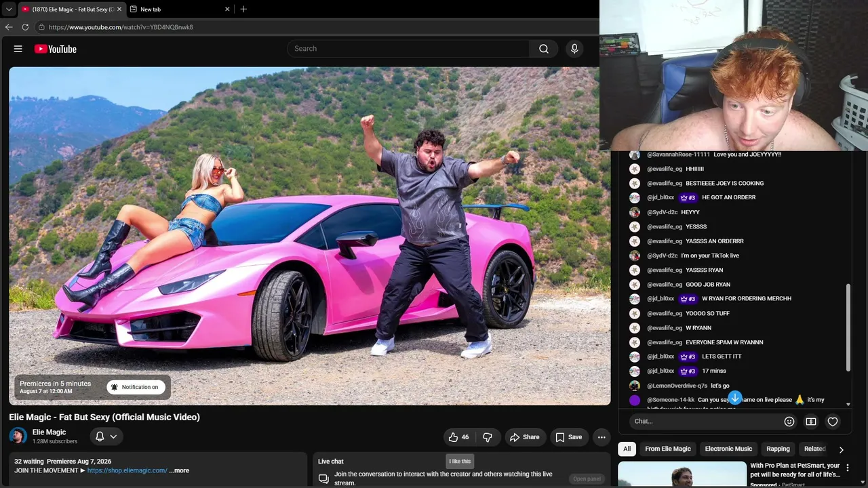Open the channel notification bell dropdown
Screen dimensions: 868x488
pos(106,436)
